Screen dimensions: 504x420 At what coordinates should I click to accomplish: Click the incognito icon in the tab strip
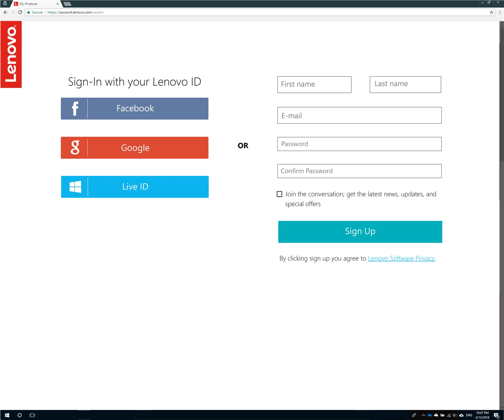coord(5,3)
